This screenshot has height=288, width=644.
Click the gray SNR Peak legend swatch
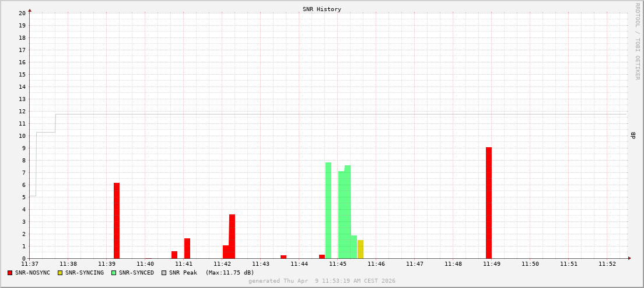164,273
